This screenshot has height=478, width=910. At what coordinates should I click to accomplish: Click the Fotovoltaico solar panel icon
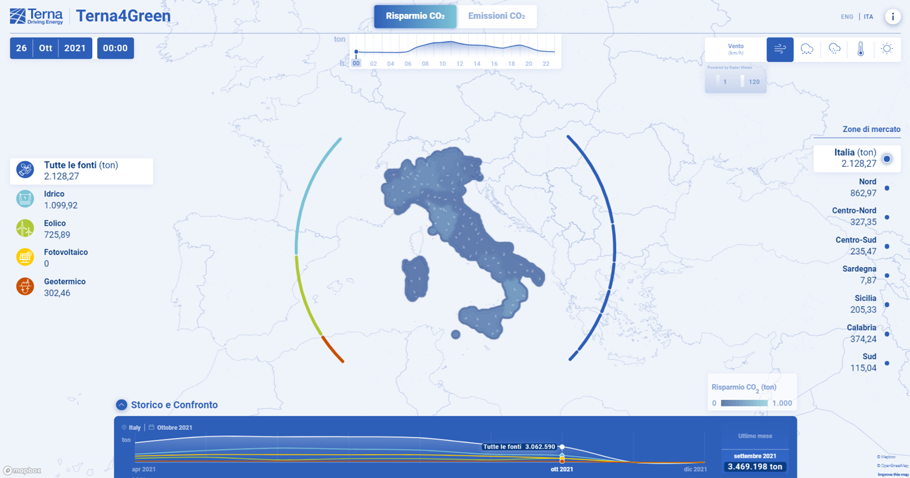click(x=25, y=257)
